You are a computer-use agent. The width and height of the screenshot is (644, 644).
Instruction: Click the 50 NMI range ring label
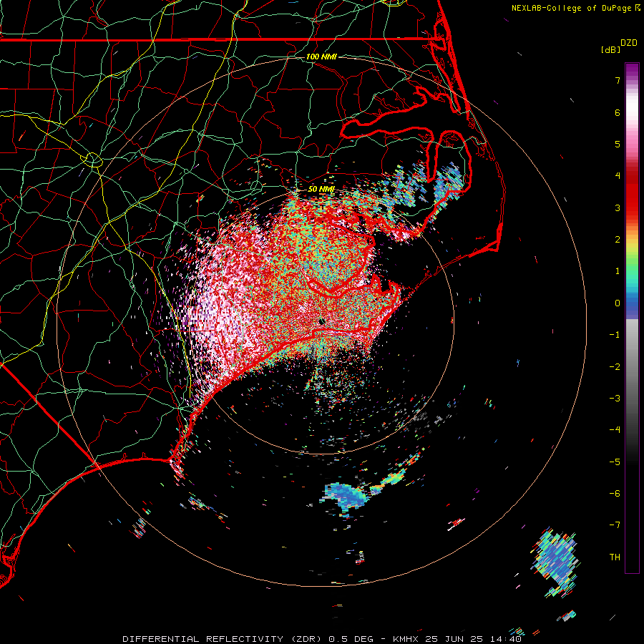[321, 190]
